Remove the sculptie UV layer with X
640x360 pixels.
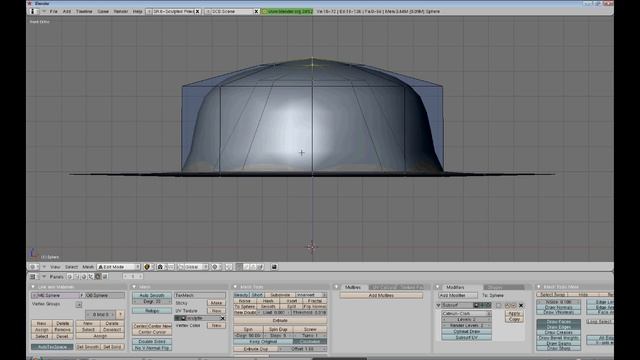[x=223, y=318]
